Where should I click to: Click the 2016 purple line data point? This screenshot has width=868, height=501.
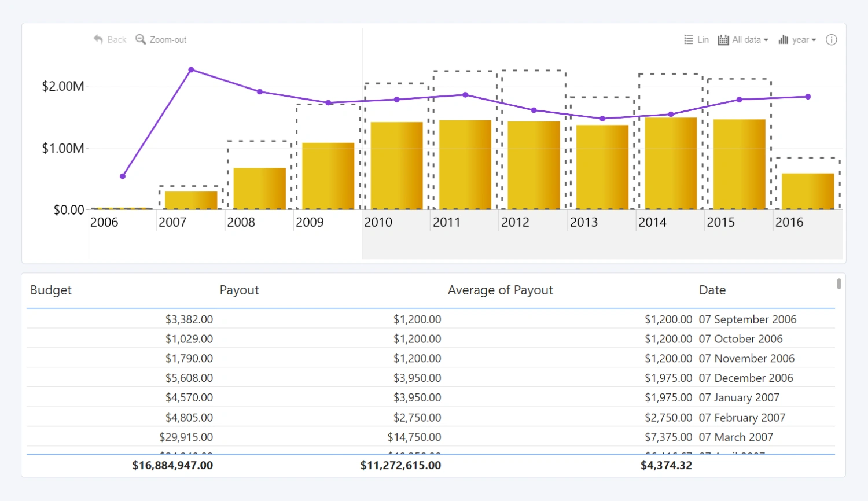(x=808, y=97)
